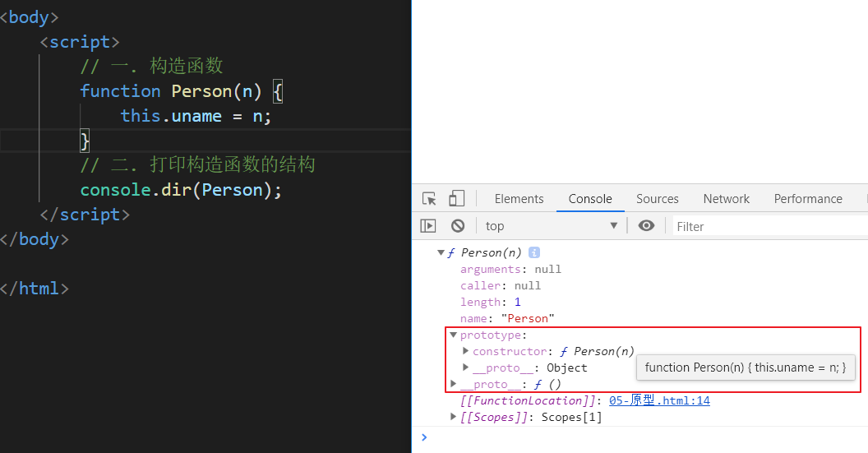Viewport: 868px width, 453px height.
Task: Click the function Person(n) declaration line
Action: point(182,91)
